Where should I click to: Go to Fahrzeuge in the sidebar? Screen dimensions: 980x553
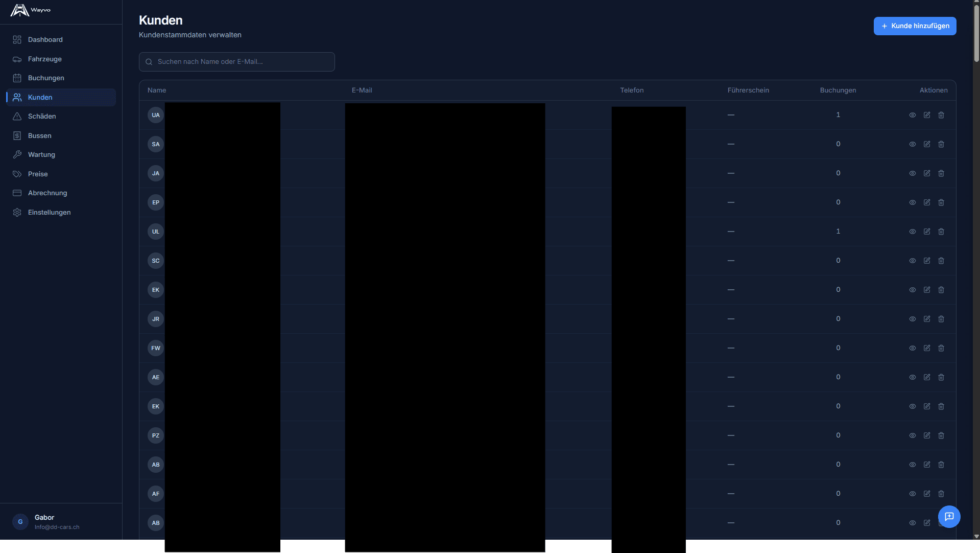[44, 59]
